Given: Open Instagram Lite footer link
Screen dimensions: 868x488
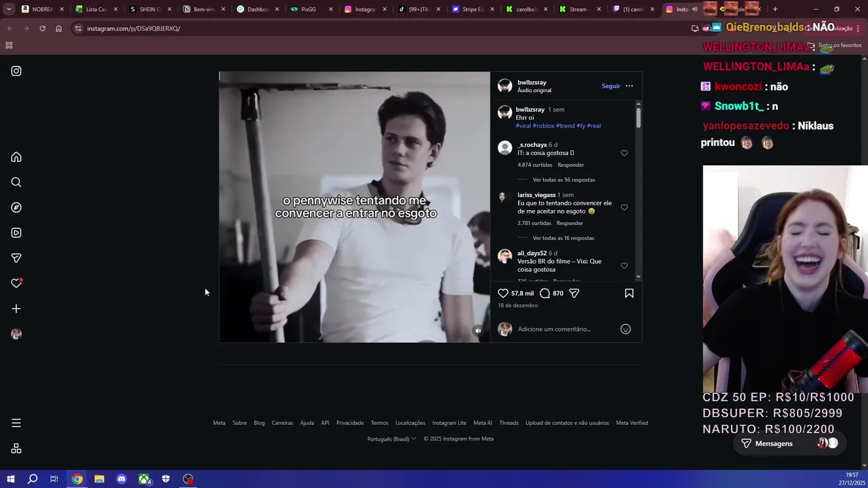Looking at the screenshot, I should (x=449, y=423).
